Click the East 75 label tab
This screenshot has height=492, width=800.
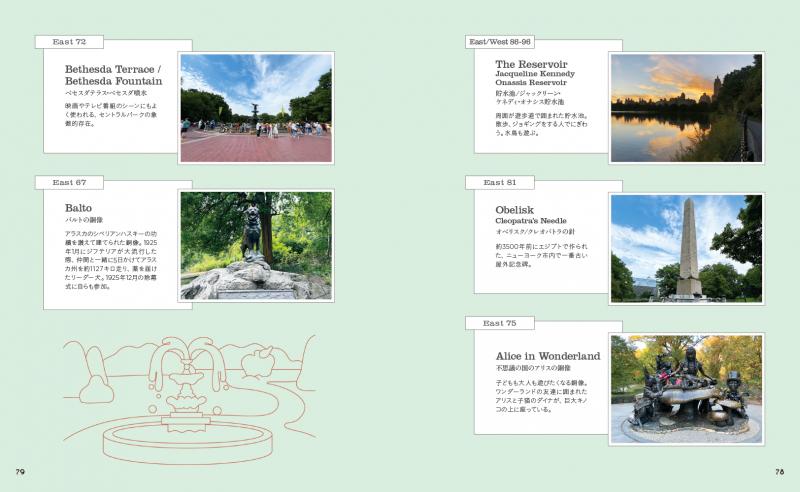pyautogui.click(x=499, y=323)
